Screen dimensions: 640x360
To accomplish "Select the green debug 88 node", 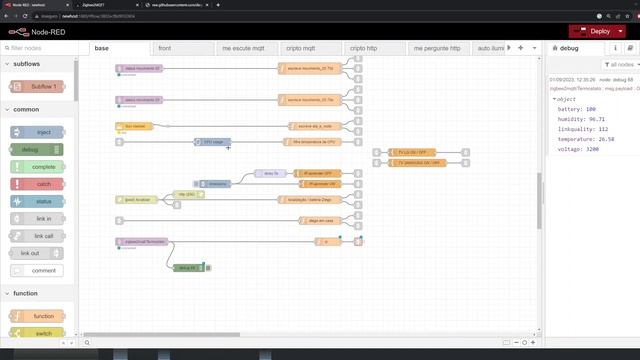I will (188, 268).
